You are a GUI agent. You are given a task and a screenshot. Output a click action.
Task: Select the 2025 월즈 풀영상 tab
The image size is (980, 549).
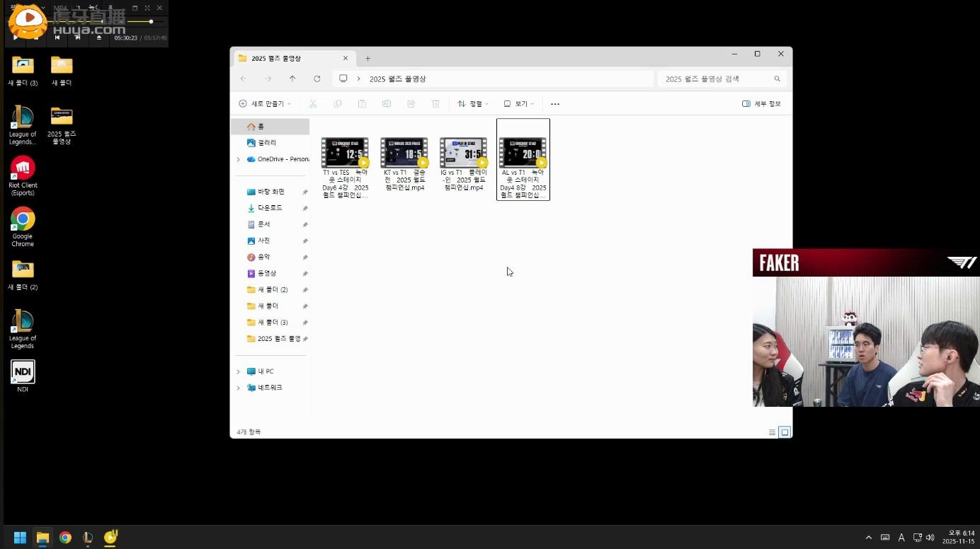point(290,59)
